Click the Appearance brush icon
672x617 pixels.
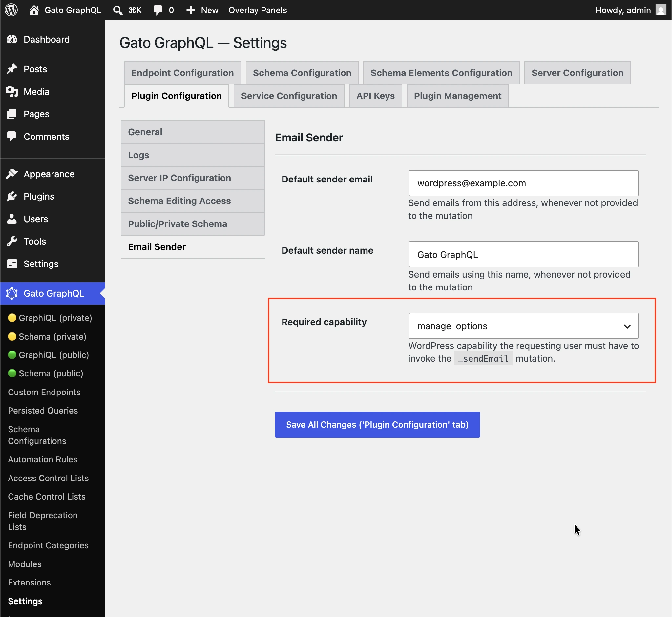(12, 174)
